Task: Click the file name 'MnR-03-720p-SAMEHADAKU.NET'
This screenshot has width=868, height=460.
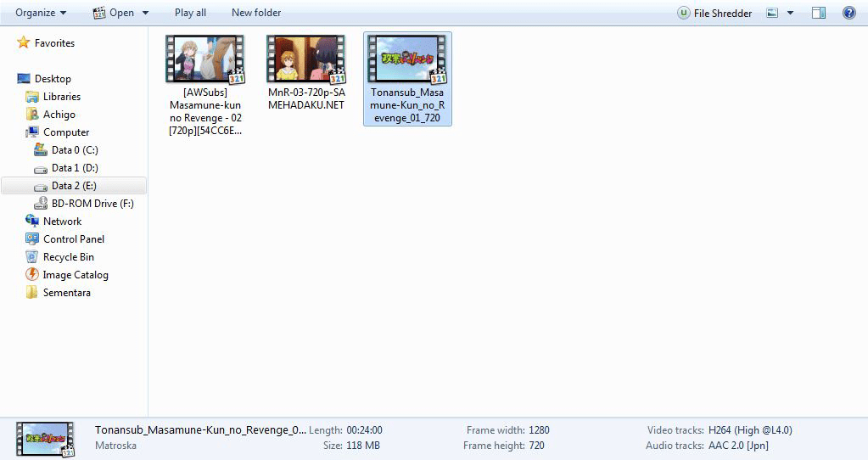Action: [x=306, y=98]
